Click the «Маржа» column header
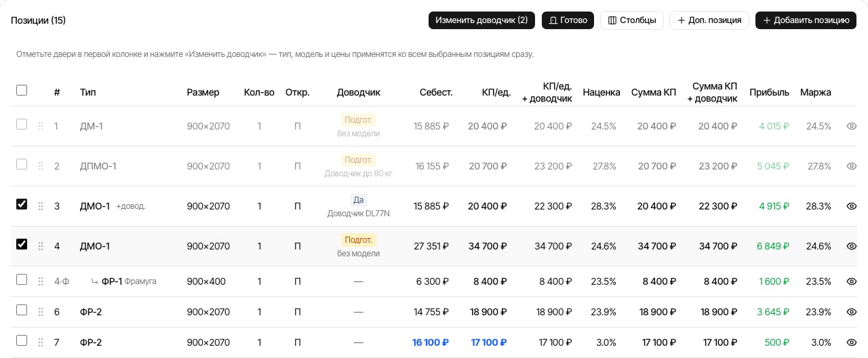This screenshot has width=868, height=358. click(x=816, y=92)
